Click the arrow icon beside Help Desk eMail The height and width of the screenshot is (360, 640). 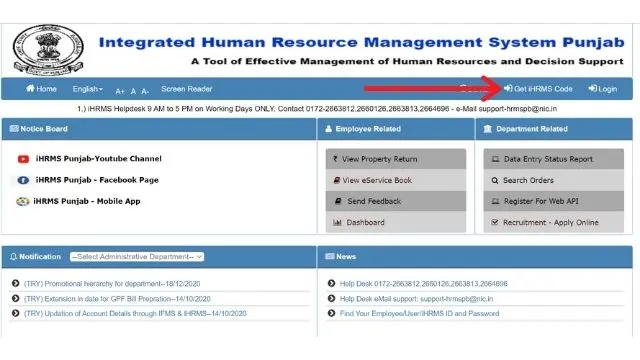(x=331, y=298)
